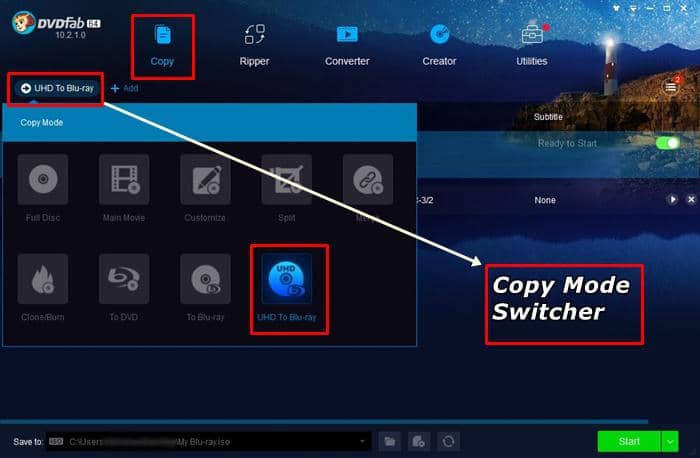Image resolution: width=700 pixels, height=458 pixels.
Task: Select the To DVD copy mode
Action: point(124,288)
